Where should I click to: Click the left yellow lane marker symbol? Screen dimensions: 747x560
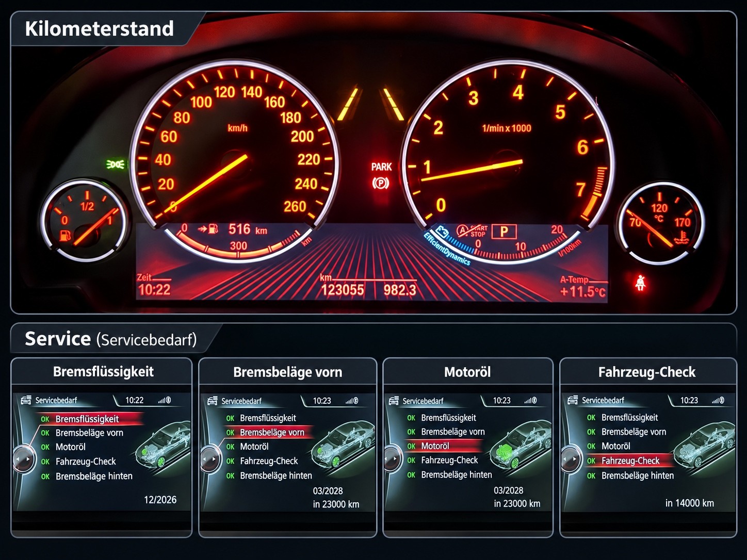click(x=348, y=105)
